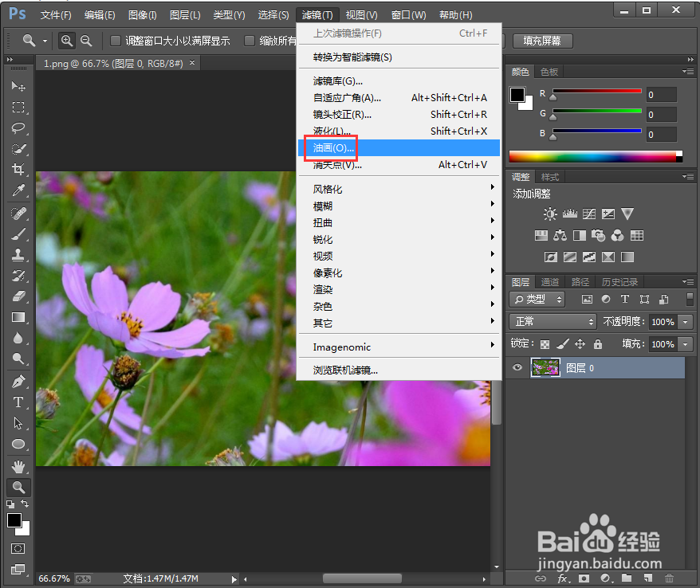
Task: Toggle lock position icon
Action: coord(580,343)
